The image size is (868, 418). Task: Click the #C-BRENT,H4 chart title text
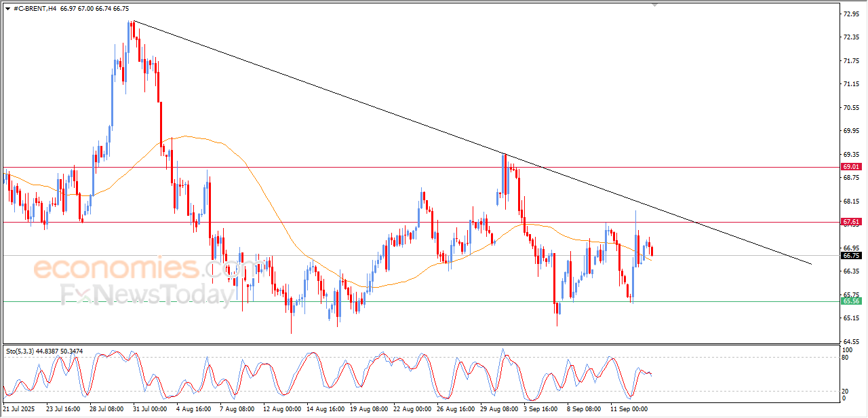pyautogui.click(x=35, y=9)
